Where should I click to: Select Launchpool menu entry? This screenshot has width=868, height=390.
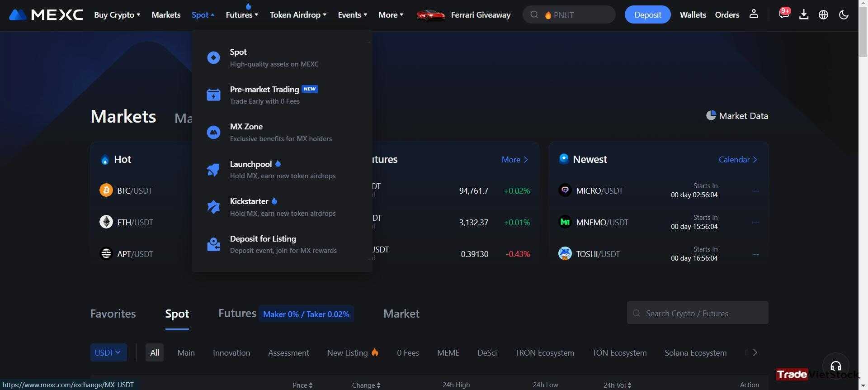[x=282, y=170]
